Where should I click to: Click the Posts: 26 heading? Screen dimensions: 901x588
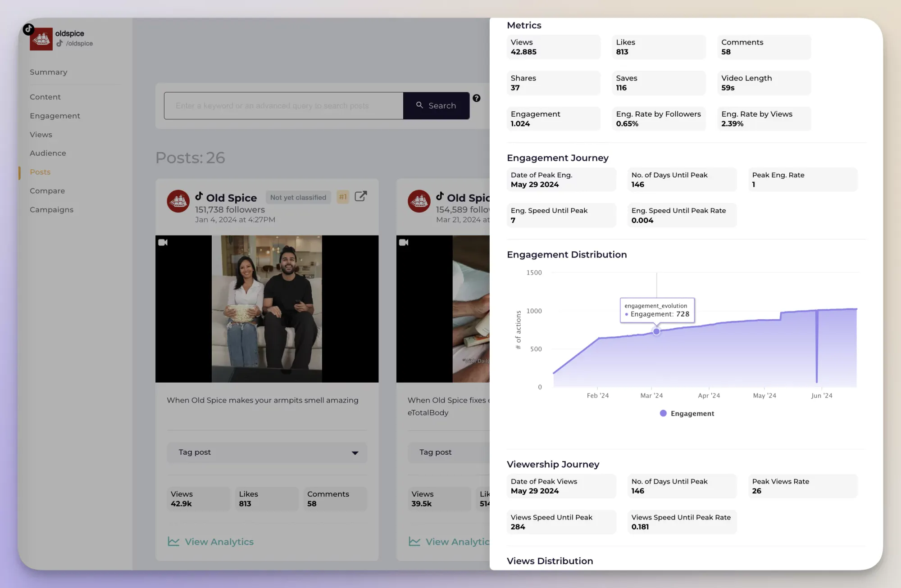[x=190, y=158]
